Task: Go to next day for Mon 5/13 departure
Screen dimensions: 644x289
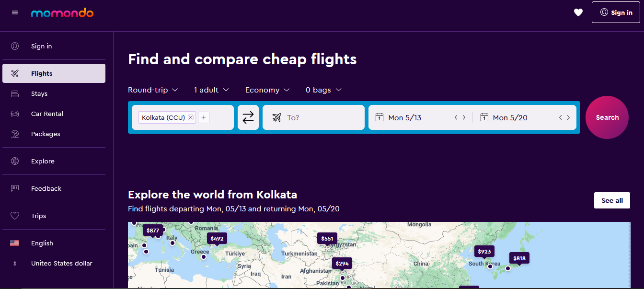Action: click(464, 117)
